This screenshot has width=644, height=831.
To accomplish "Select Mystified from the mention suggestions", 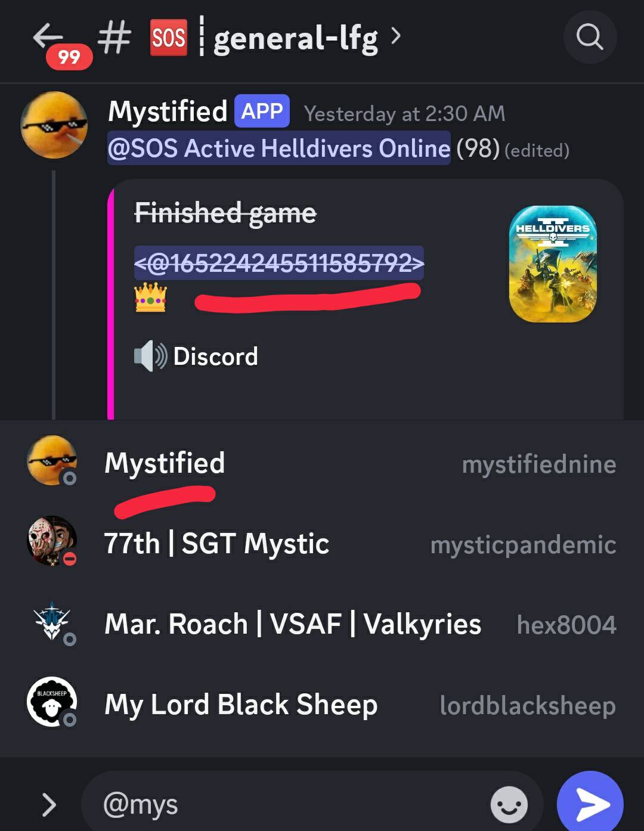I will coord(322,463).
